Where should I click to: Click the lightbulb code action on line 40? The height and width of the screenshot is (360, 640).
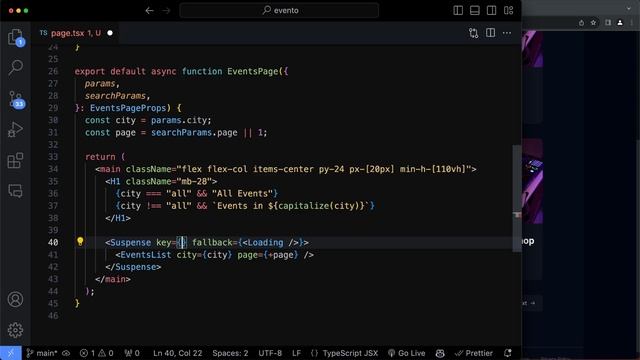[80, 242]
